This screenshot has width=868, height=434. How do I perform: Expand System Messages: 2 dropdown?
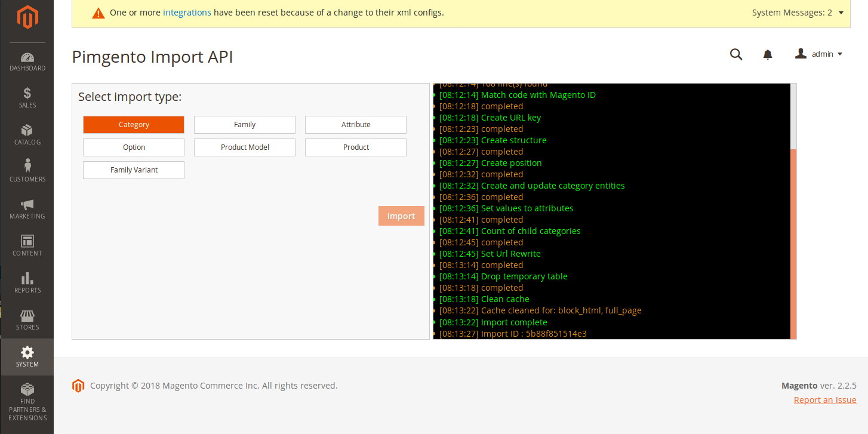click(x=798, y=13)
